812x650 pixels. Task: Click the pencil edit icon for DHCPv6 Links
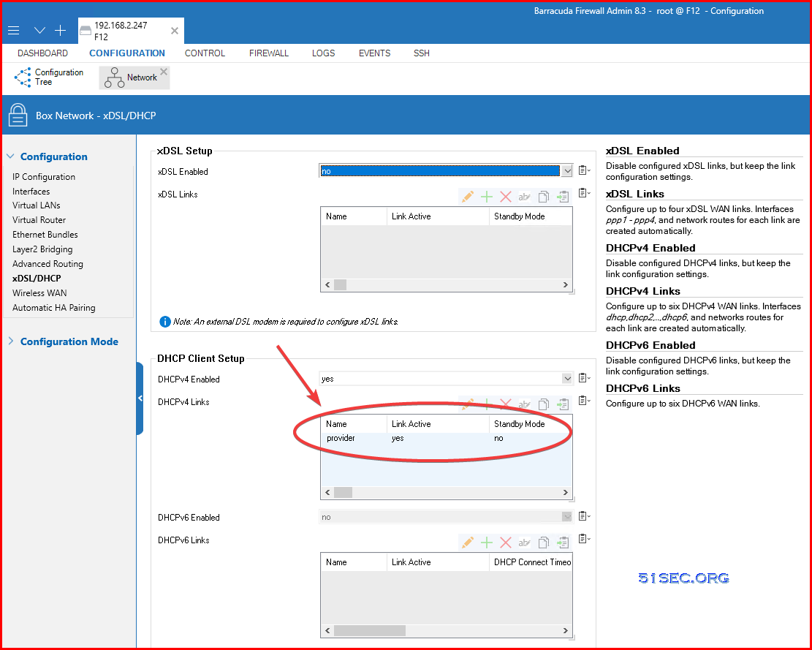click(468, 543)
